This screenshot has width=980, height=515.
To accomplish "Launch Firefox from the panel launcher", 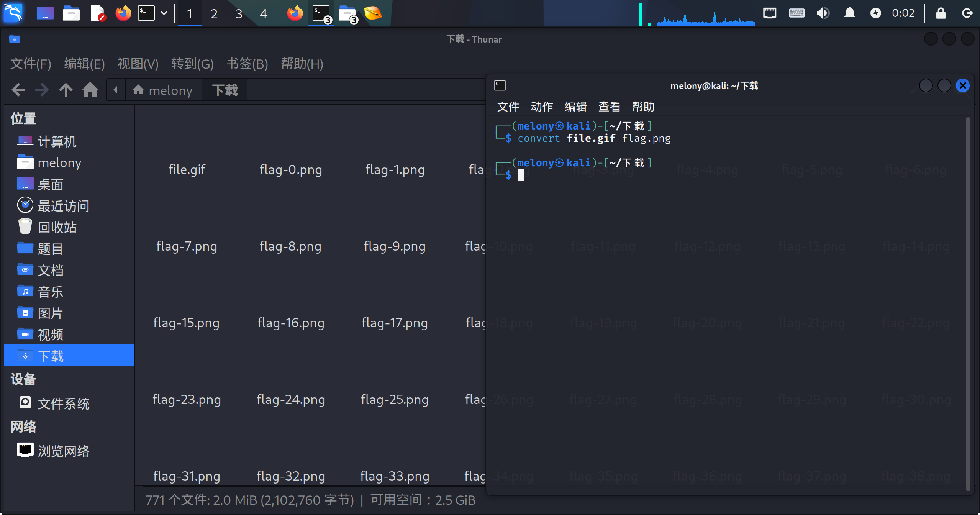I will [123, 13].
